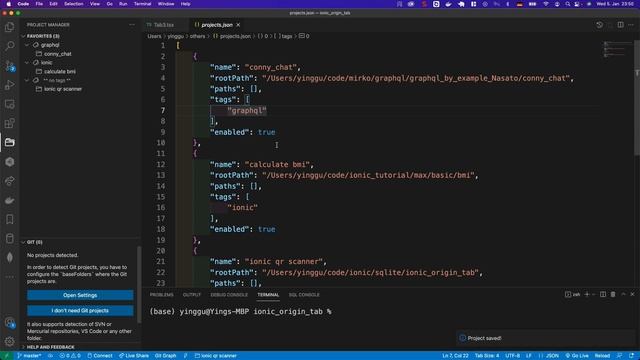
Task: Click the master branch in status bar
Action: [29, 356]
